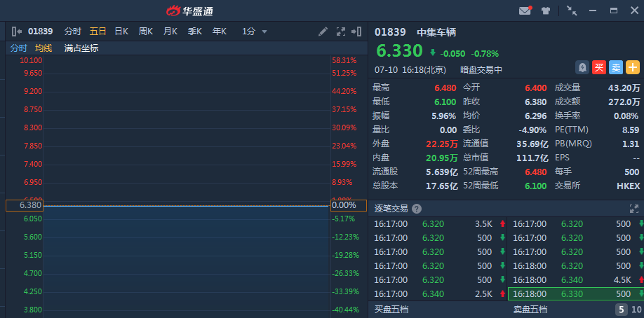Open the mail inbox icon
The image size is (644, 318).
coord(525,11)
